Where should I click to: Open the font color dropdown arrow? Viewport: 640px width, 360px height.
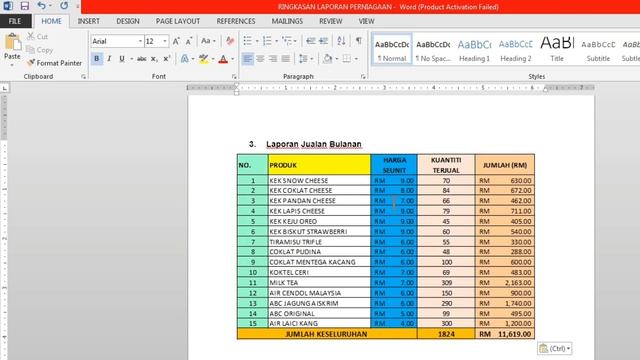coord(233,59)
